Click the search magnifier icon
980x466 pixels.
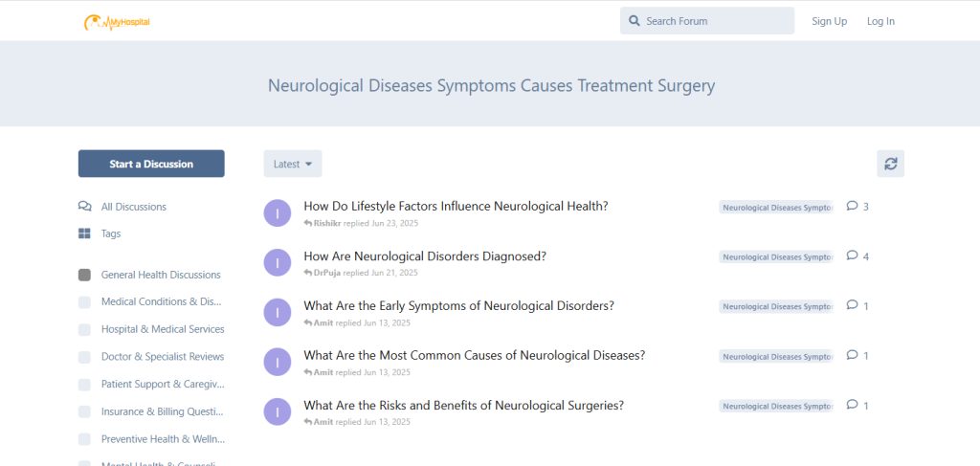pyautogui.click(x=634, y=21)
